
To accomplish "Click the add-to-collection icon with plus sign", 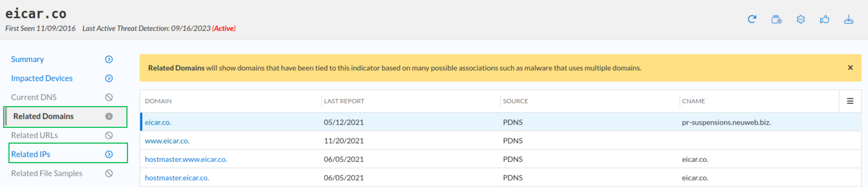I will coord(776,20).
